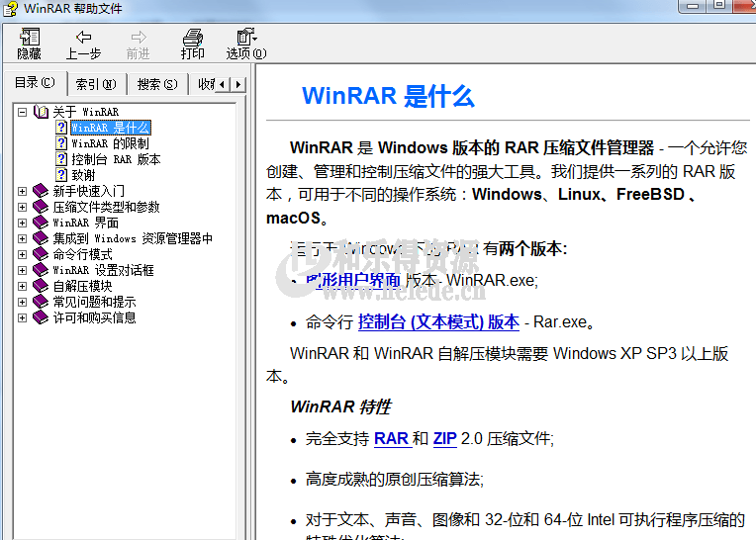The height and width of the screenshot is (540, 756).
Task: Open the 图形用户界面 link
Action: point(353,280)
